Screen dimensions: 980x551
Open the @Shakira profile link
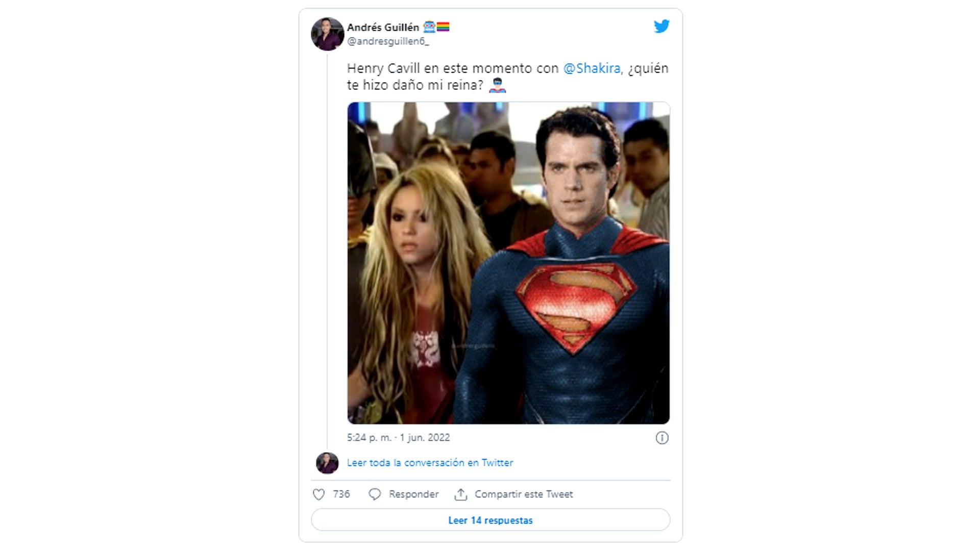pos(592,67)
